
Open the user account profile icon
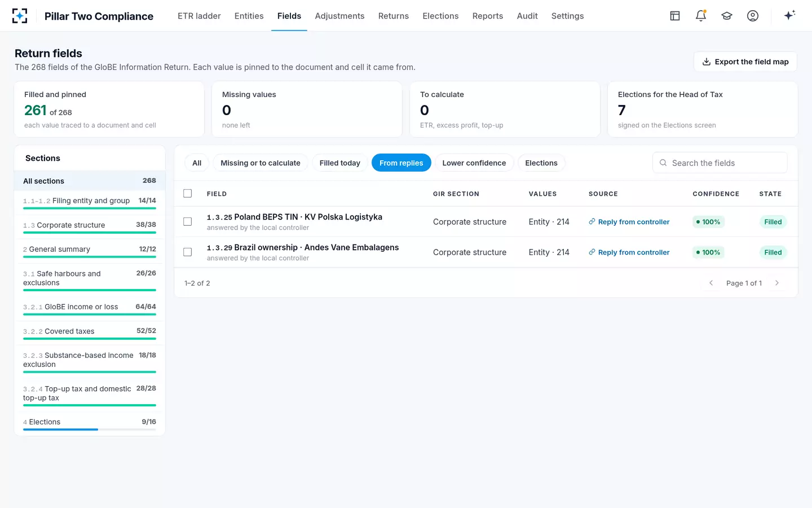753,16
